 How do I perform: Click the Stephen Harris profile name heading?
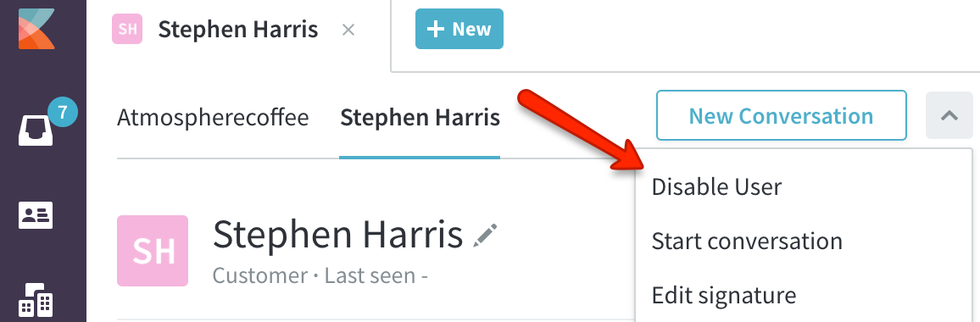coord(337,235)
